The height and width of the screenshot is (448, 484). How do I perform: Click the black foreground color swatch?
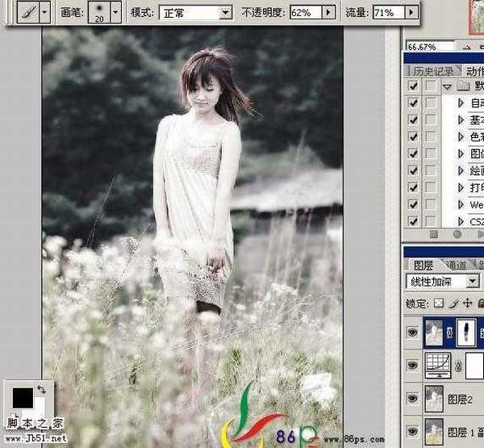[22, 396]
